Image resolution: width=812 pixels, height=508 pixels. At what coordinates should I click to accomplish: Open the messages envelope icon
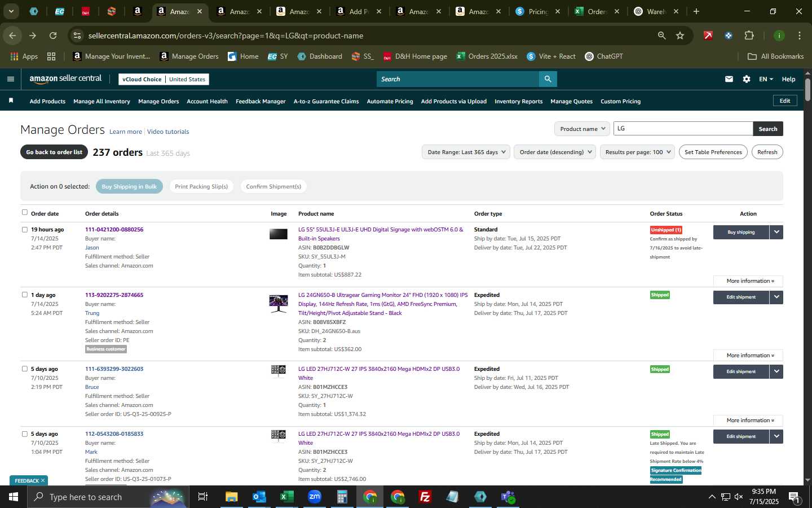click(729, 79)
